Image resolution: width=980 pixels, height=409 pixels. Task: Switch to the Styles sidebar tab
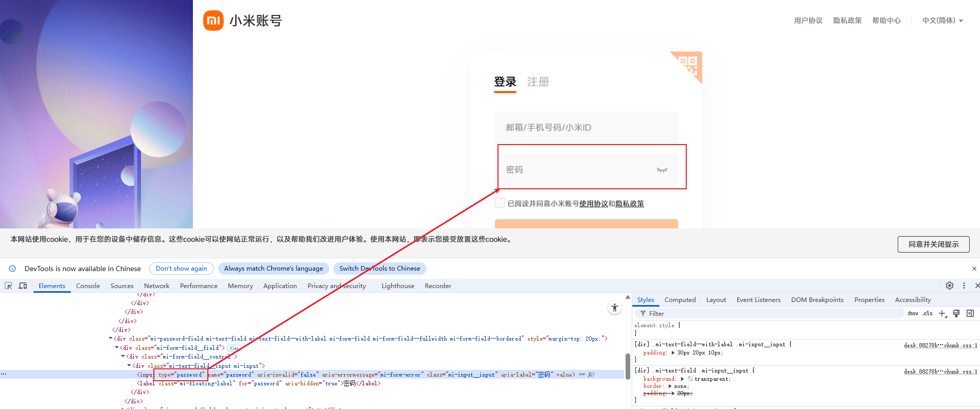[x=646, y=300]
